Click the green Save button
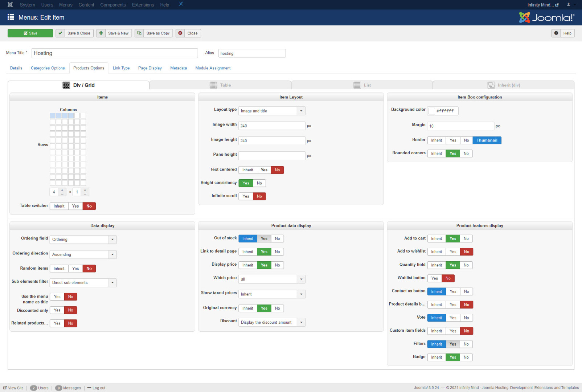Screen dimensions: 582x392 click(30, 33)
